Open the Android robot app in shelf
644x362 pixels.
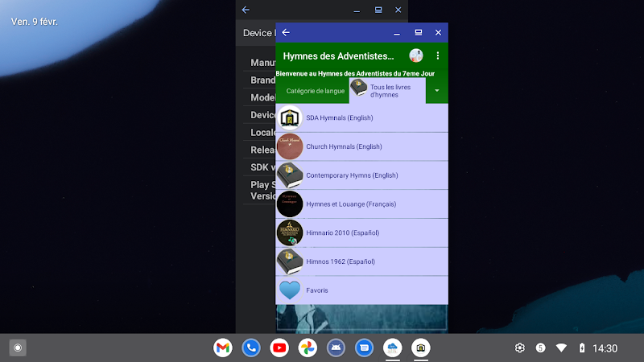coord(336,348)
